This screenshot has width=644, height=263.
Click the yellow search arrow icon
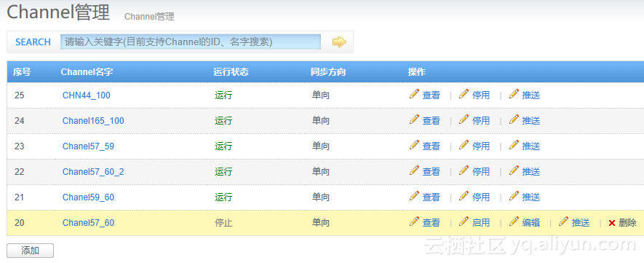[339, 42]
